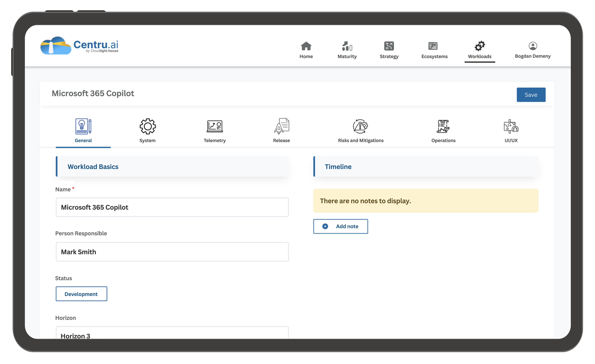
Task: Open the Horizon 3 dropdown field
Action: tap(172, 333)
